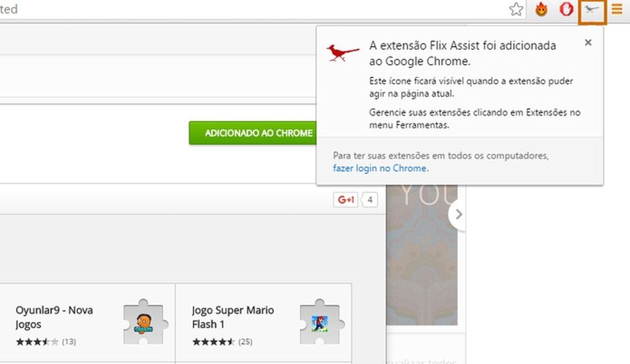This screenshot has height=364, width=630.
Task: Click the Oyunlar9 star rating (13)
Action: click(46, 342)
